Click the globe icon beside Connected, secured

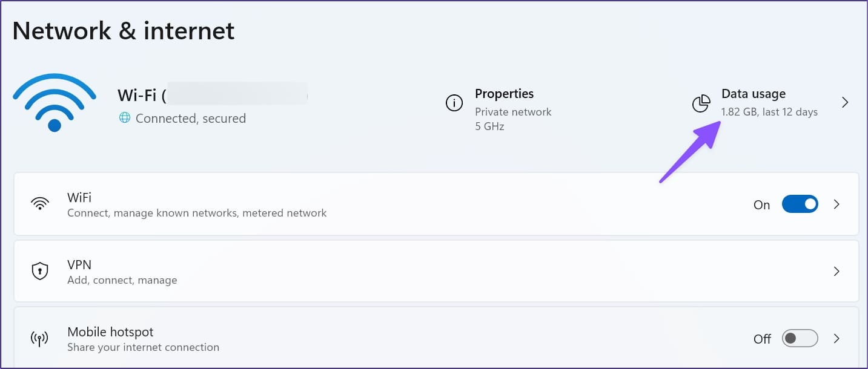125,118
